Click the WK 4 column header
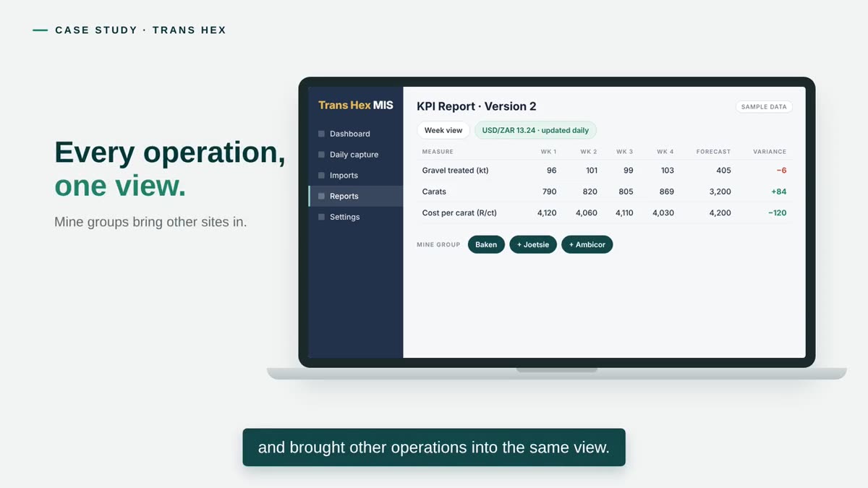 pyautogui.click(x=665, y=152)
